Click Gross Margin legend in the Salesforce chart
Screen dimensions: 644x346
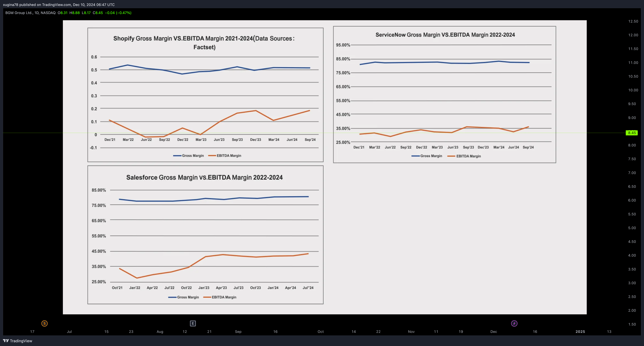tap(183, 297)
